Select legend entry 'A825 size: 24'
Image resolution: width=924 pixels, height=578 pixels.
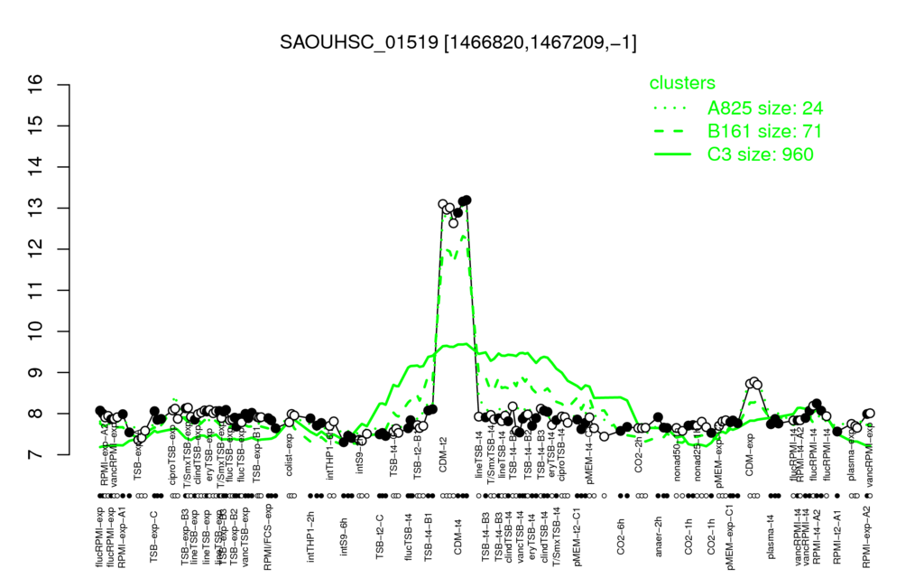pyautogui.click(x=765, y=108)
